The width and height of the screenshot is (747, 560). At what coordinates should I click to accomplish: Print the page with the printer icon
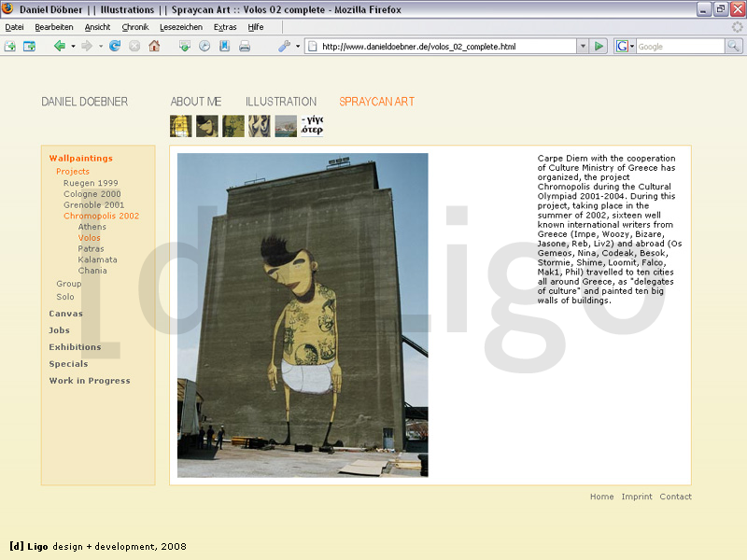[x=245, y=46]
